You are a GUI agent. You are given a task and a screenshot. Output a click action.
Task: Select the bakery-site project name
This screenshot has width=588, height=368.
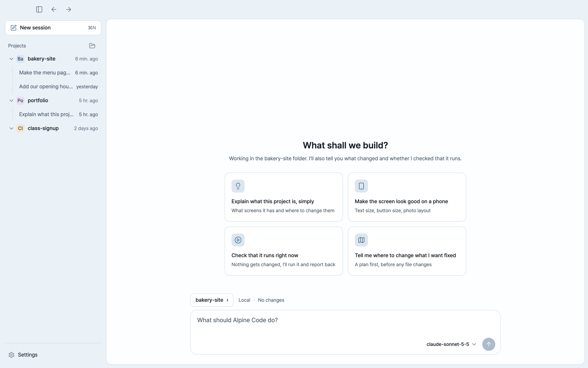(x=42, y=59)
